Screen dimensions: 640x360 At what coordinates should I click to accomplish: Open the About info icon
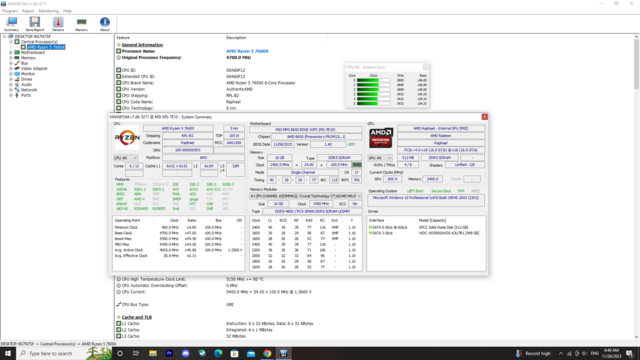(104, 24)
